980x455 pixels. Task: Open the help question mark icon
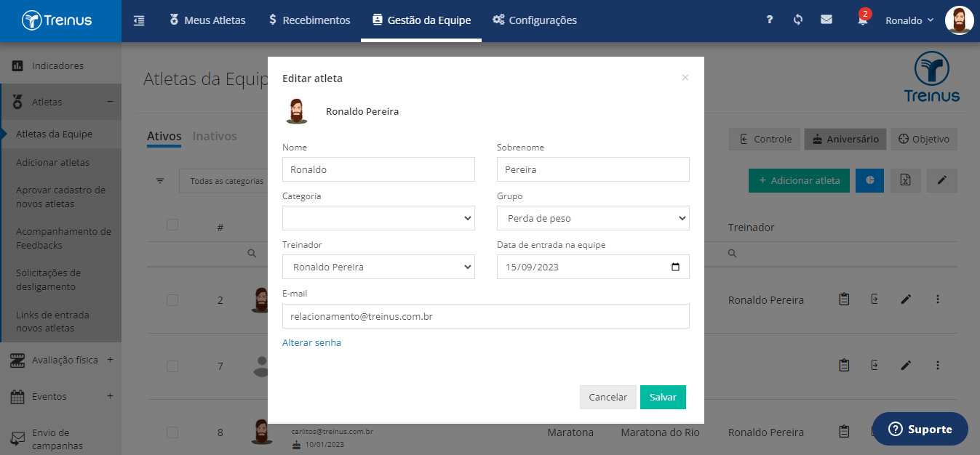tap(770, 20)
